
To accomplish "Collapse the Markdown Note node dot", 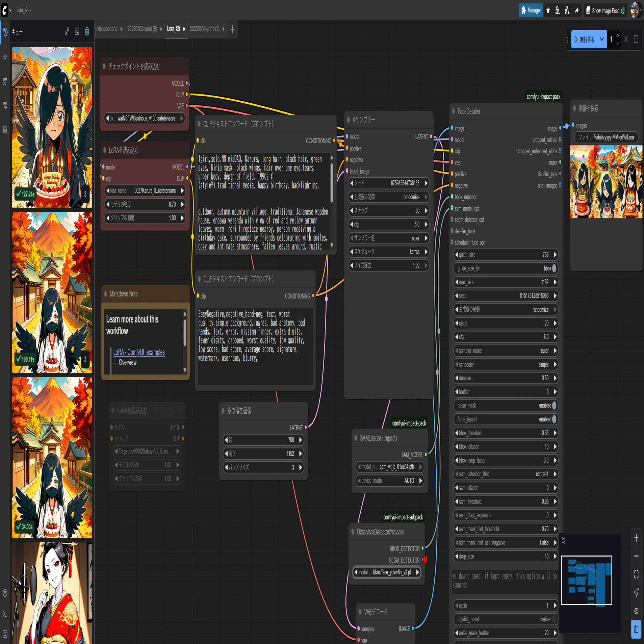I will coord(106,294).
